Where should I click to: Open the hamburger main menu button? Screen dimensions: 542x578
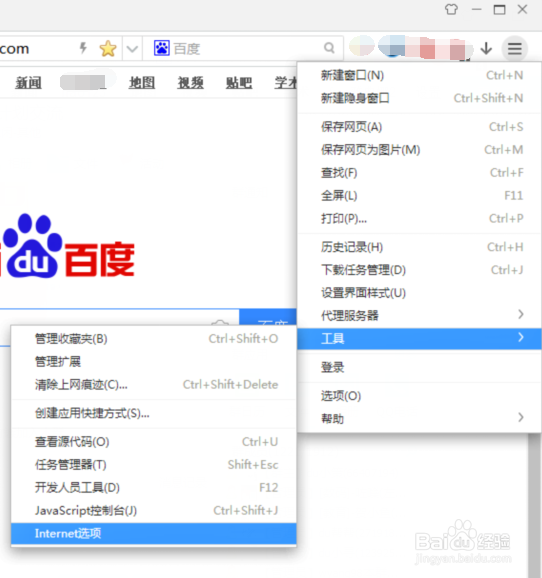[515, 48]
